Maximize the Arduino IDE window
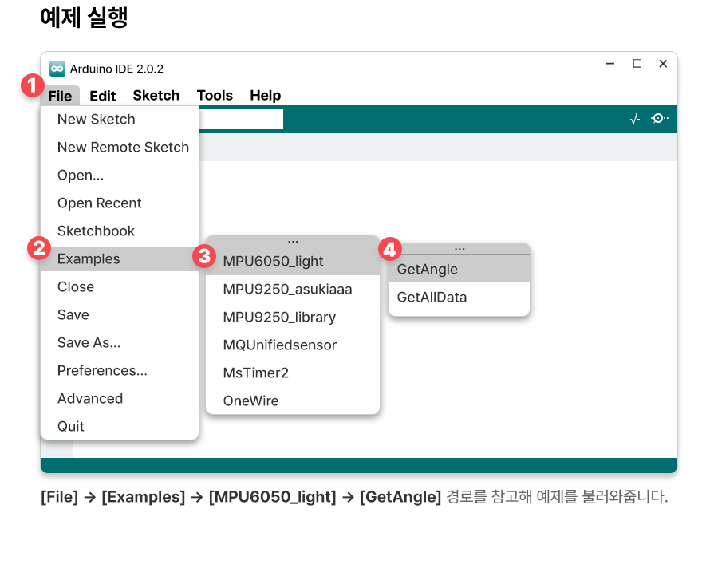This screenshot has height=588, width=714. click(x=637, y=64)
